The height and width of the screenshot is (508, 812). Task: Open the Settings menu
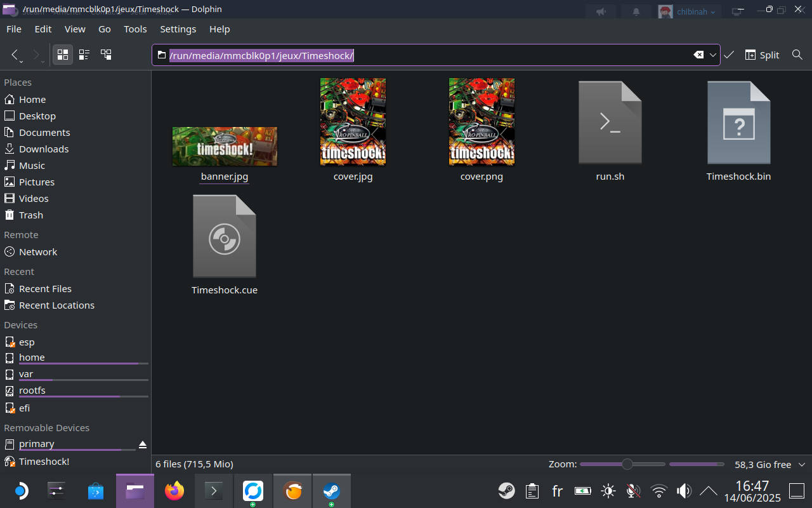click(178, 29)
